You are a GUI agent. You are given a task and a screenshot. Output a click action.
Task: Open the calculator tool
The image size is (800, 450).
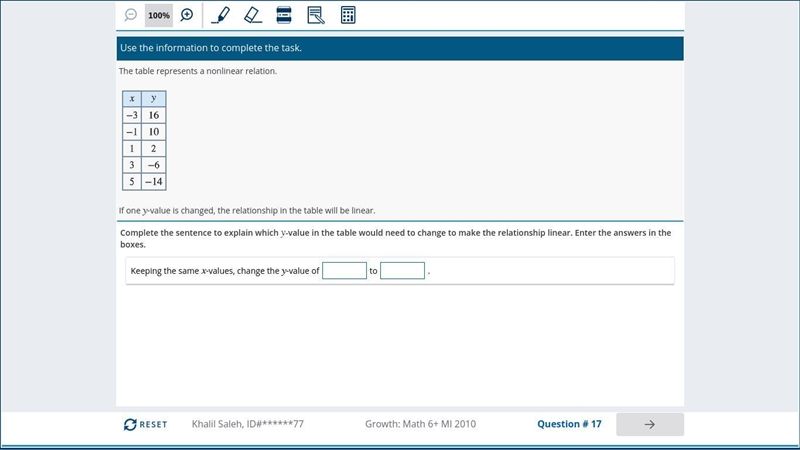[348, 15]
